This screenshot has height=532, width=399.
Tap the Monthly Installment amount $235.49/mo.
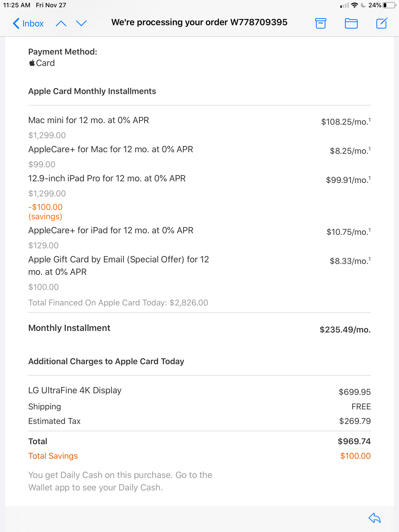[x=345, y=330]
